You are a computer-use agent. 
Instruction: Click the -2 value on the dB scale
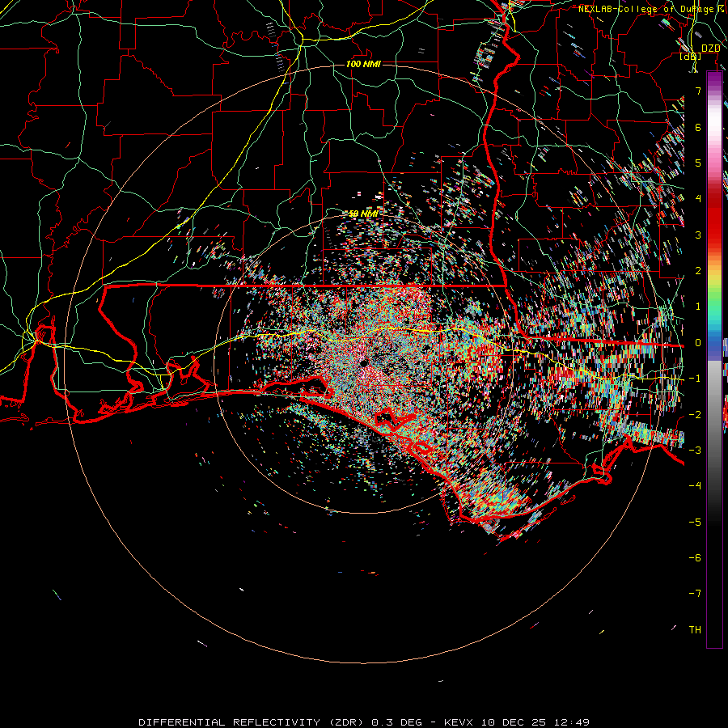pos(695,415)
